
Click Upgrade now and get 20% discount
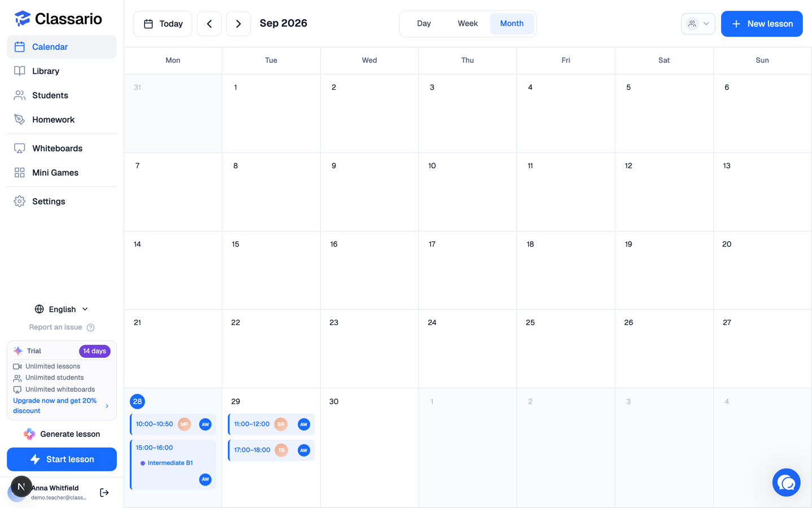pos(55,406)
